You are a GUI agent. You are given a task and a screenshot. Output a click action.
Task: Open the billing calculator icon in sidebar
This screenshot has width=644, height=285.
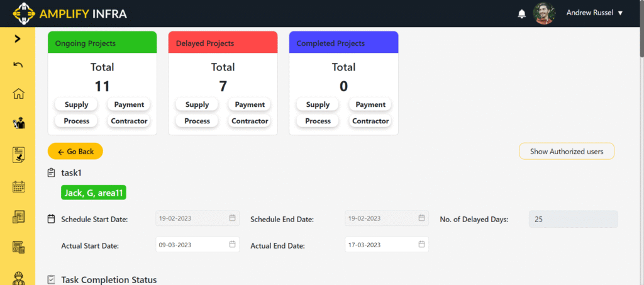tap(18, 247)
